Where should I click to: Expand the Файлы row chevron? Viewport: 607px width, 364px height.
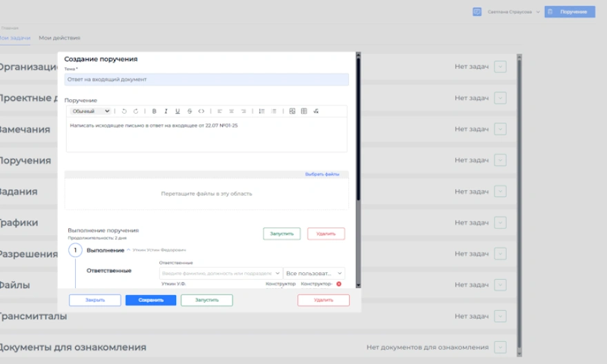[500, 285]
